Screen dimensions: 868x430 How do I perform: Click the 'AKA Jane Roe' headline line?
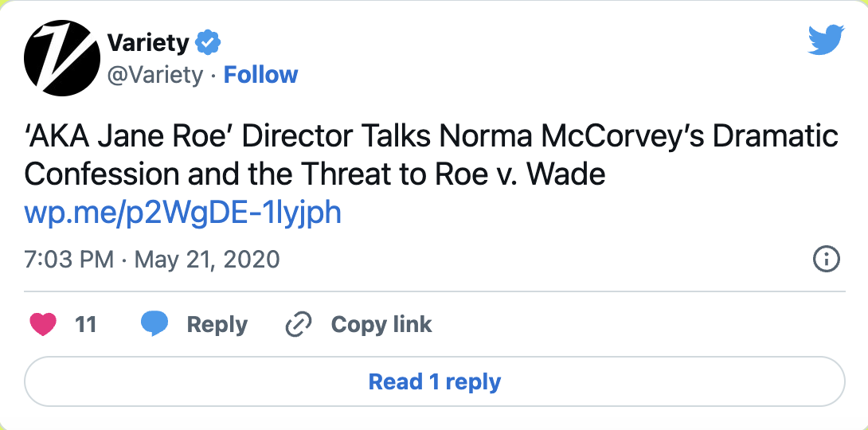click(127, 136)
